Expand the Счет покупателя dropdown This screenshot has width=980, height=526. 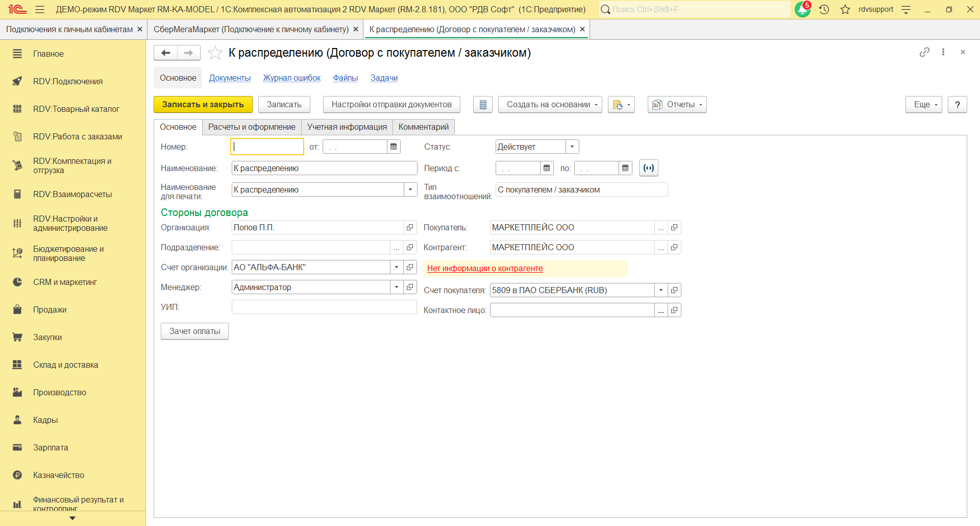click(x=661, y=291)
